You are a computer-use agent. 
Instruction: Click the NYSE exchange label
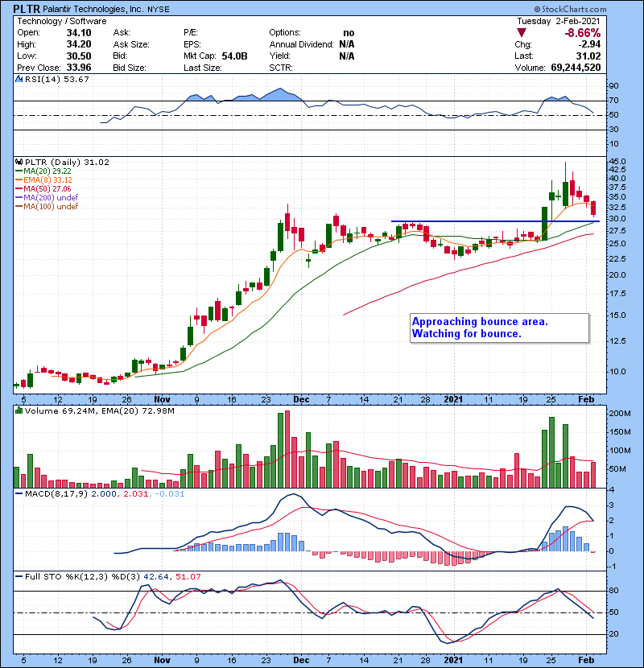pyautogui.click(x=158, y=10)
